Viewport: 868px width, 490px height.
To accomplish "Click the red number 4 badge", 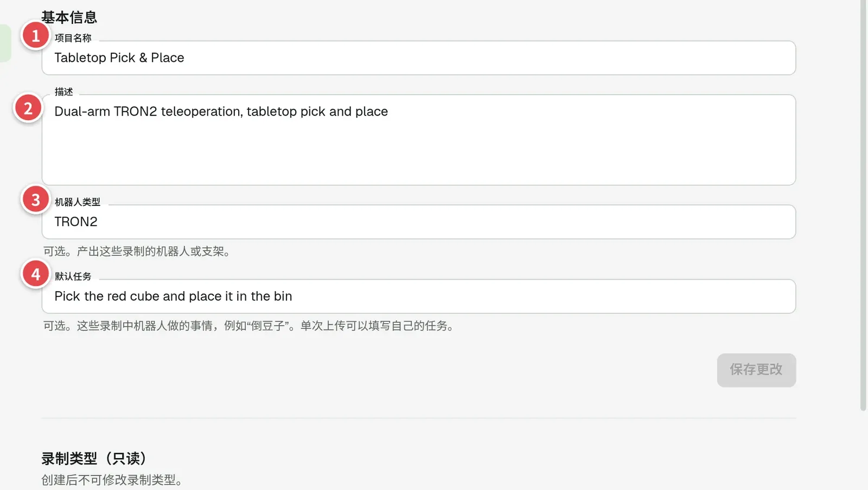I will (36, 274).
